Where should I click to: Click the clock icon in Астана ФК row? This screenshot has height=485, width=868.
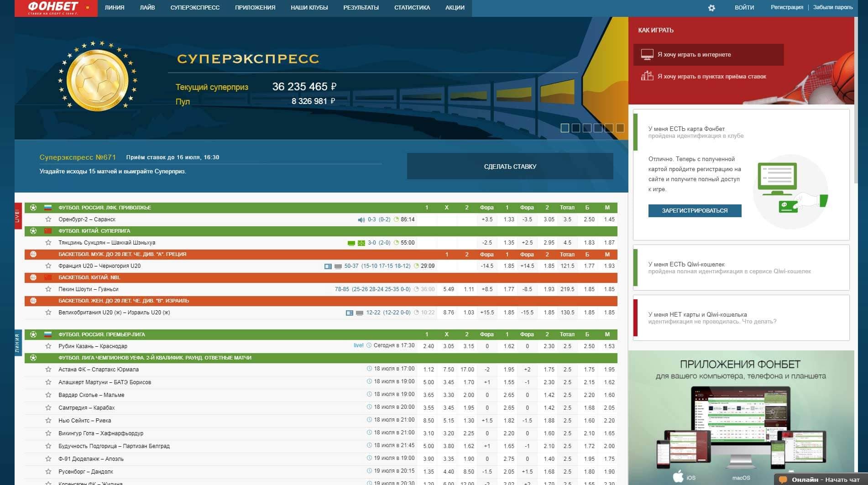(x=369, y=369)
